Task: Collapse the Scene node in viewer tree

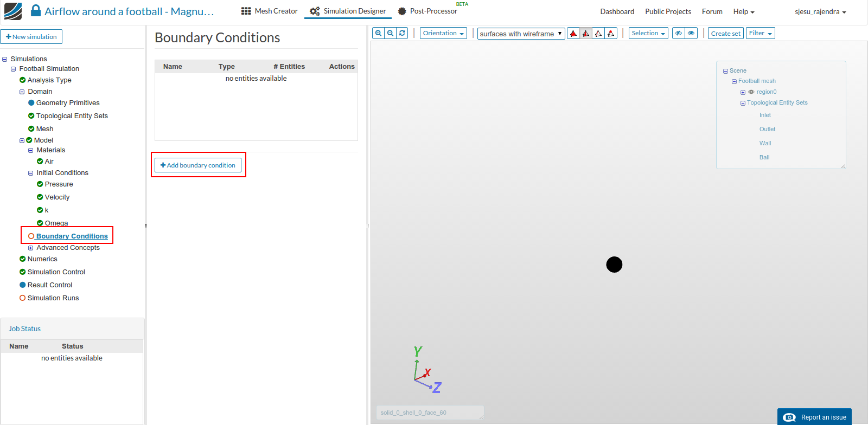Action: (x=725, y=71)
